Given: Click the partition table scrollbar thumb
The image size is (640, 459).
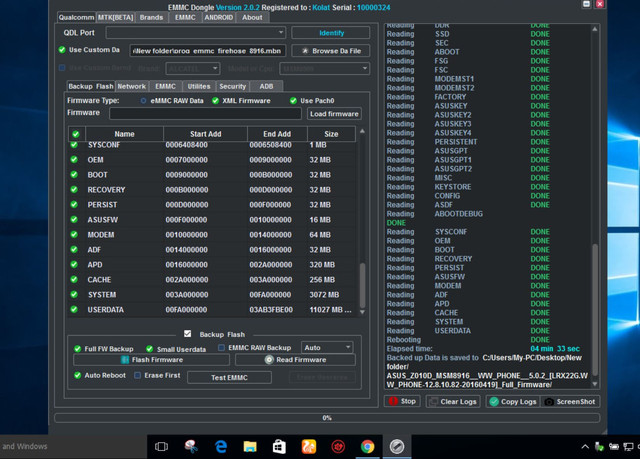Looking at the screenshot, I should point(362,285).
